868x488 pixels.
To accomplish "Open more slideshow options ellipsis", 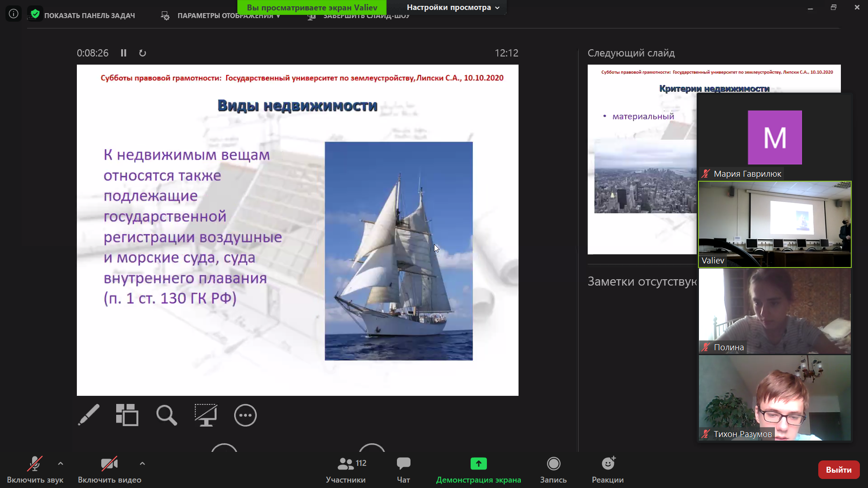I will [x=245, y=415].
